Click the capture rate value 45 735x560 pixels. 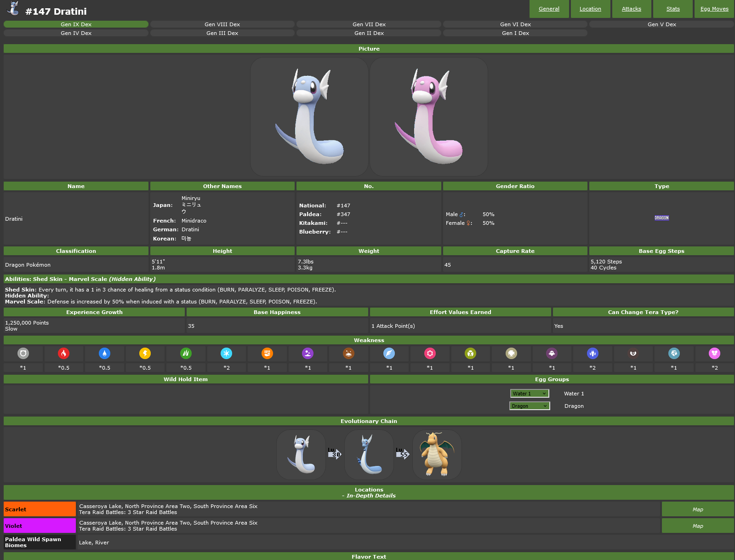[x=448, y=265]
